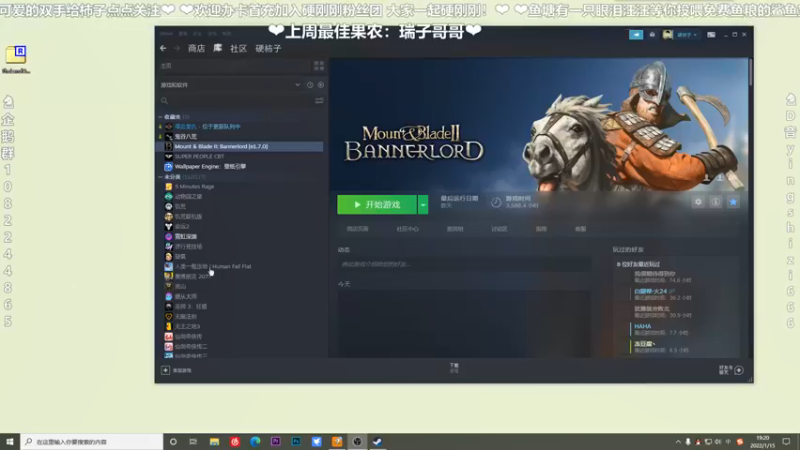Open the Steam menu in menu bar
Image resolution: width=800 pixels, height=450 pixels.
(x=166, y=34)
